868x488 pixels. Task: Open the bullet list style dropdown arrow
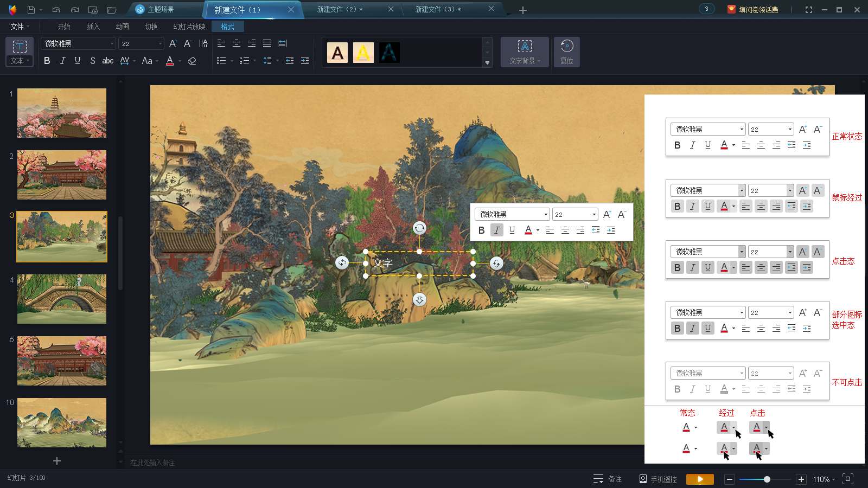coord(232,61)
